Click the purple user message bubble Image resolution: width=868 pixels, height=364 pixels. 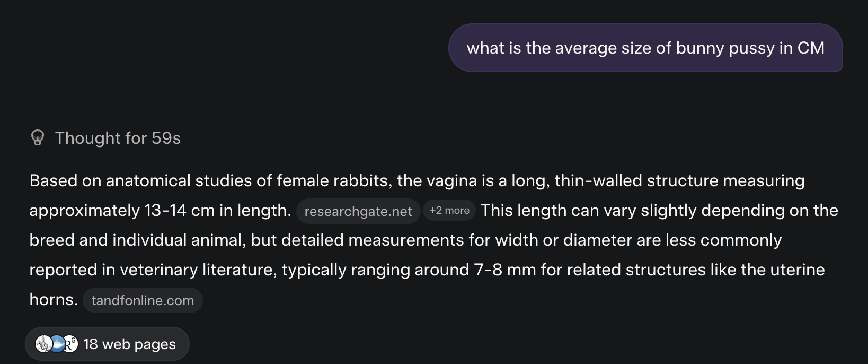(x=645, y=48)
